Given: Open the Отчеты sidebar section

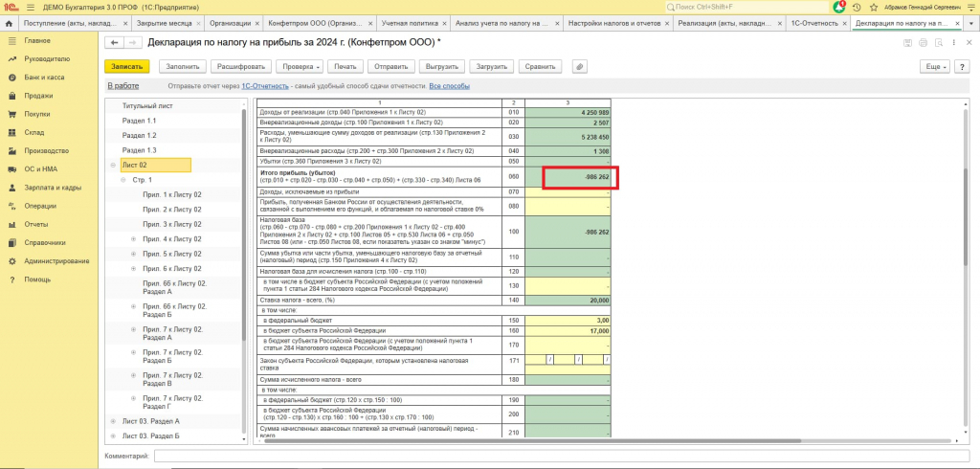Looking at the screenshot, I should (x=36, y=224).
